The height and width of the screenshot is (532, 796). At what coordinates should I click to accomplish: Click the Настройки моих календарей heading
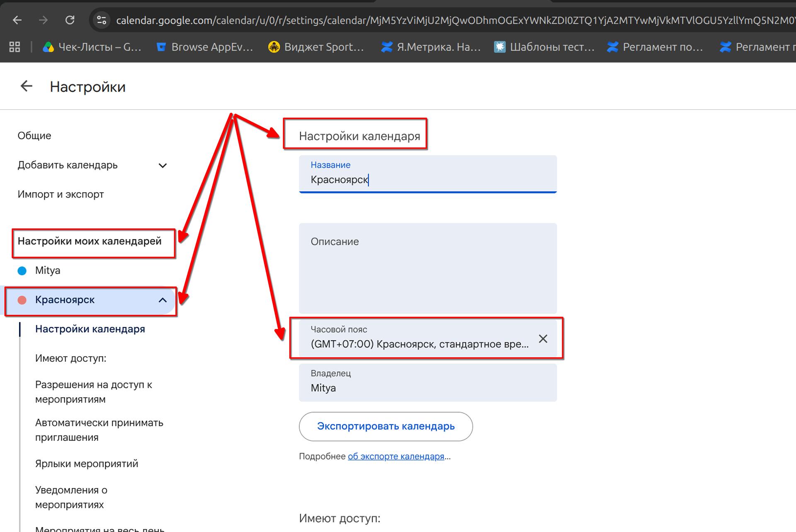point(90,241)
